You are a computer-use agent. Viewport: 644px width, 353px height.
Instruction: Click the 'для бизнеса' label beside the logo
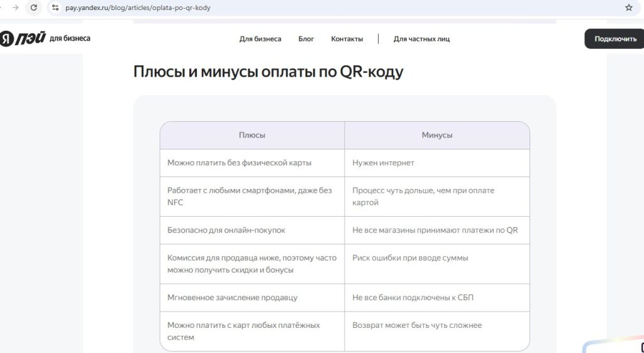70,38
